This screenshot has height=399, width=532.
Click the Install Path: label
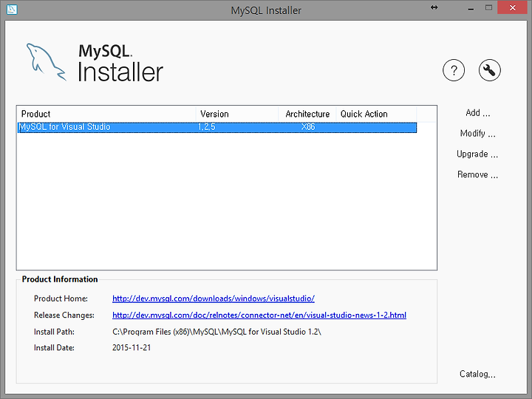[x=54, y=332]
